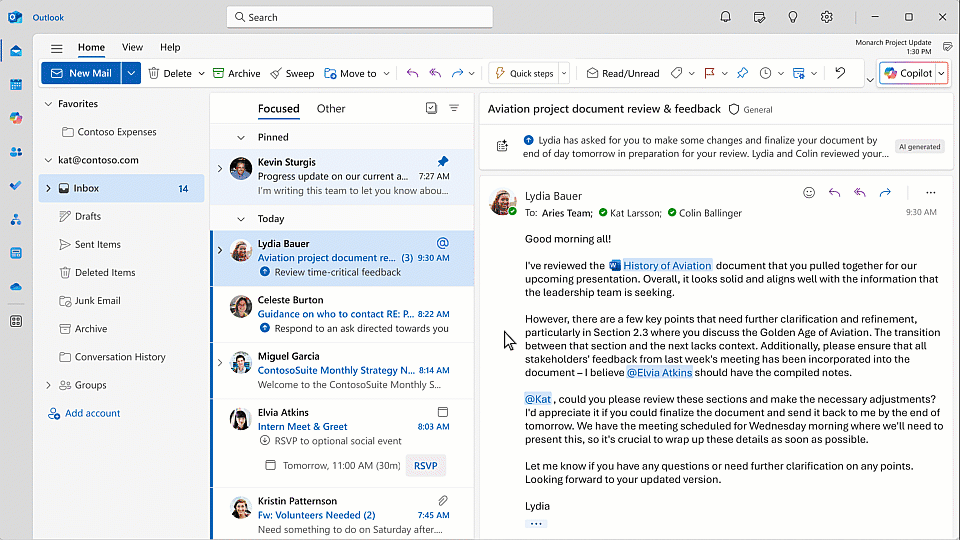
Task: Add emoji reaction to Lydia's message
Action: pos(809,193)
